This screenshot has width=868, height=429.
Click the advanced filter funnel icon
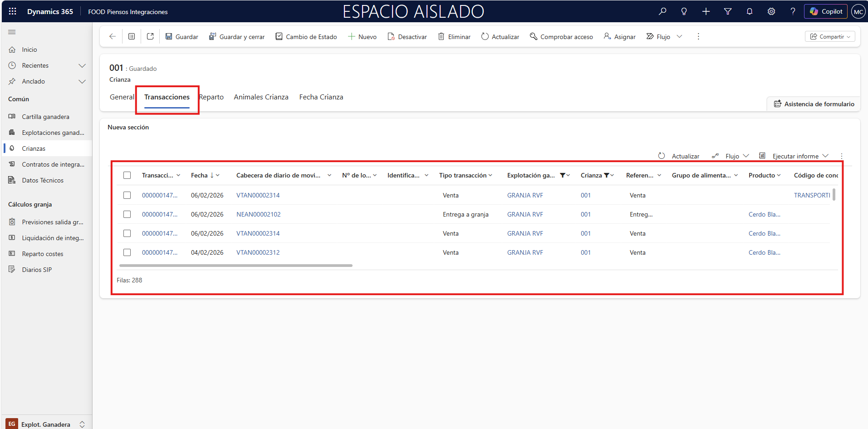coord(727,11)
